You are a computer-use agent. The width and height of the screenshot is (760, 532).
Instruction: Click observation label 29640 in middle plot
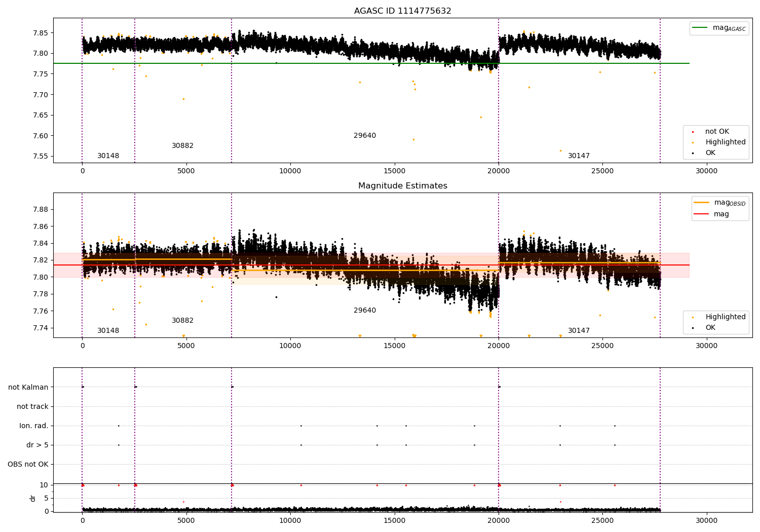[365, 311]
